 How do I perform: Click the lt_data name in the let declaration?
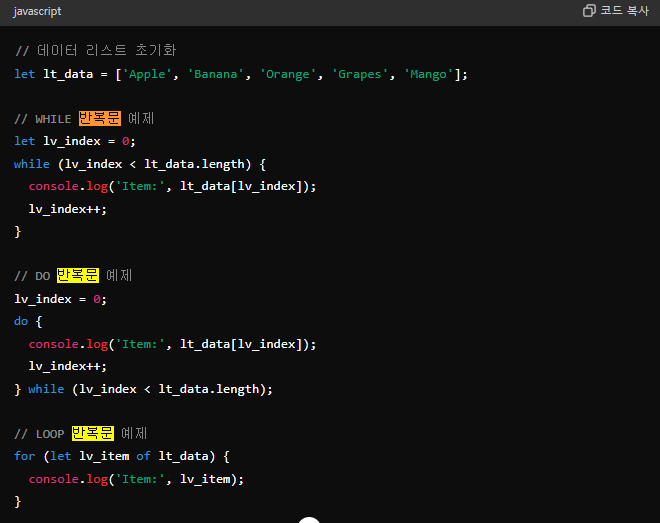[x=68, y=74]
